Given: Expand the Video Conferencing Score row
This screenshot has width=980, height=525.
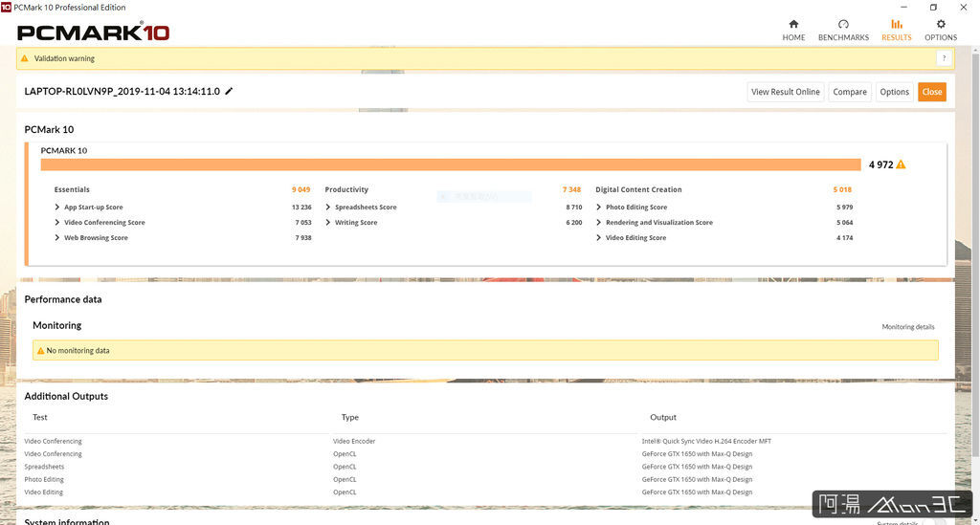Looking at the screenshot, I should tap(56, 222).
